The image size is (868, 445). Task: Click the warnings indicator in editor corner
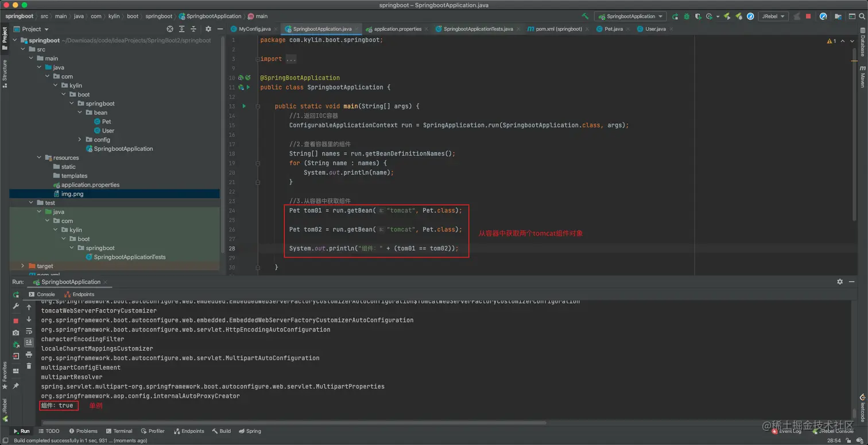click(832, 41)
